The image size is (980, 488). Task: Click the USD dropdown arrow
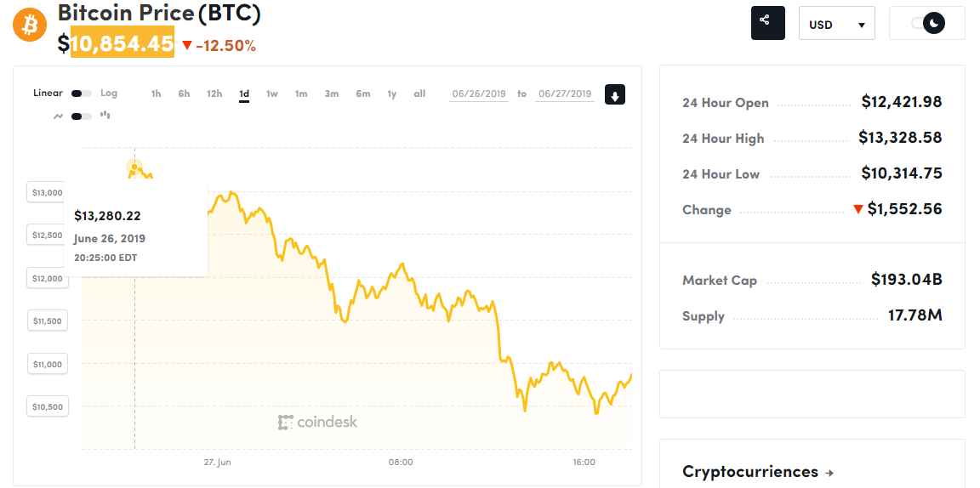[861, 26]
